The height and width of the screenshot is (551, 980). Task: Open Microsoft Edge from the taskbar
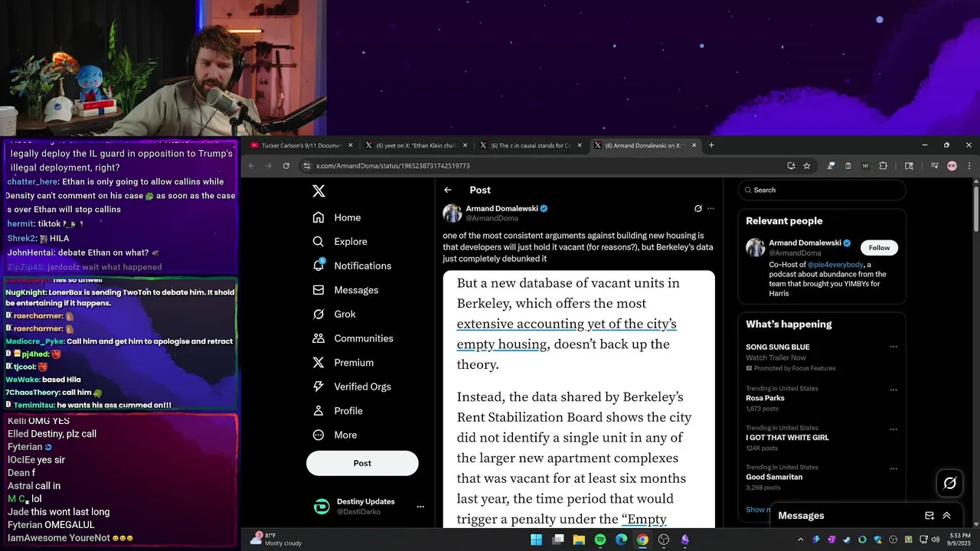622,540
